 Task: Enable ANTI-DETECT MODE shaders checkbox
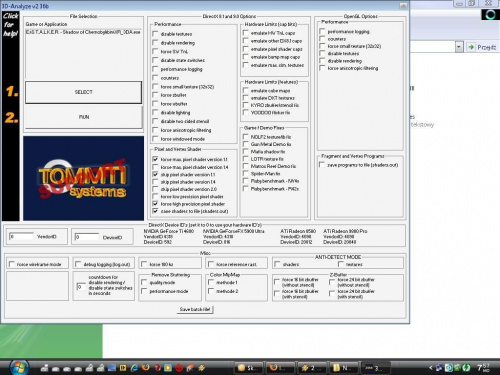click(x=277, y=264)
